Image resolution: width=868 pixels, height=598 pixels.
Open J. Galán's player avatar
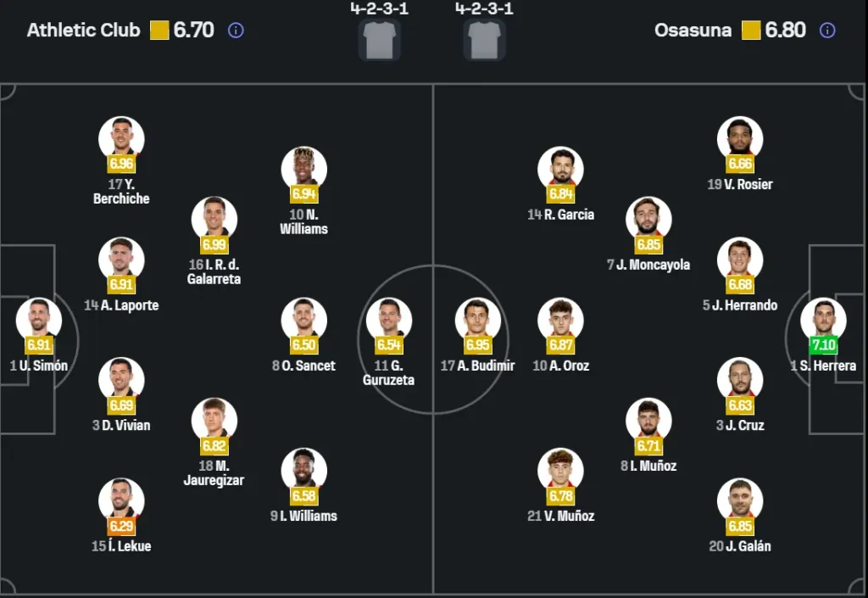point(739,500)
